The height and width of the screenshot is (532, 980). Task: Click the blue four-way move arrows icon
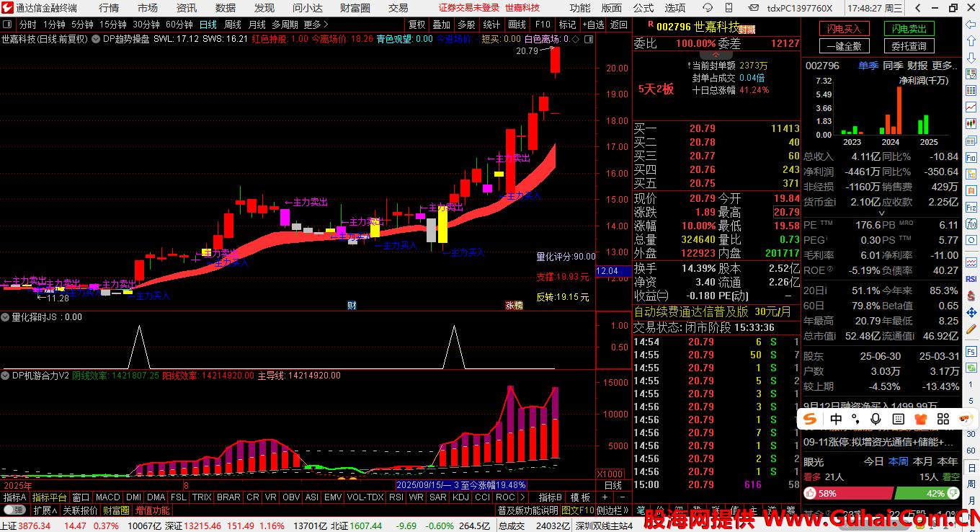click(x=971, y=313)
